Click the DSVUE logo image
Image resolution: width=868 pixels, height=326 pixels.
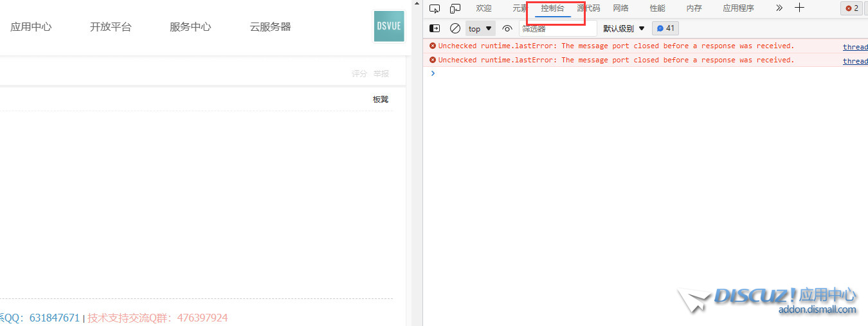pos(389,26)
